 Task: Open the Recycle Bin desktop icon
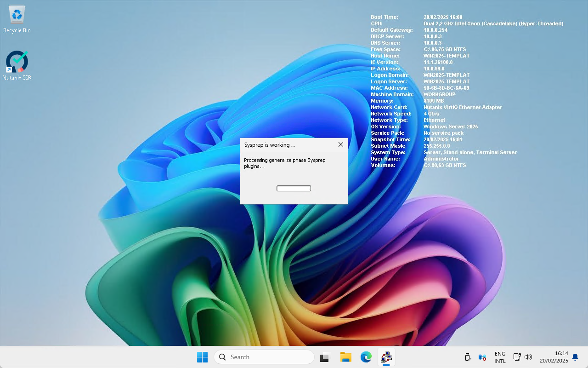(17, 19)
